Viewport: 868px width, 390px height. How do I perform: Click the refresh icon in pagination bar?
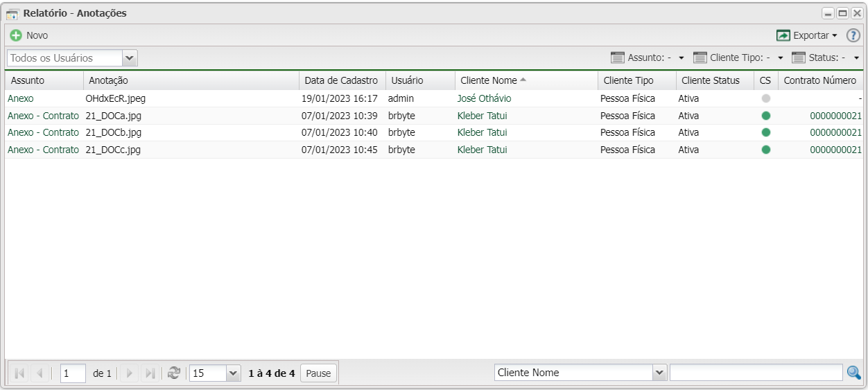[175, 373]
